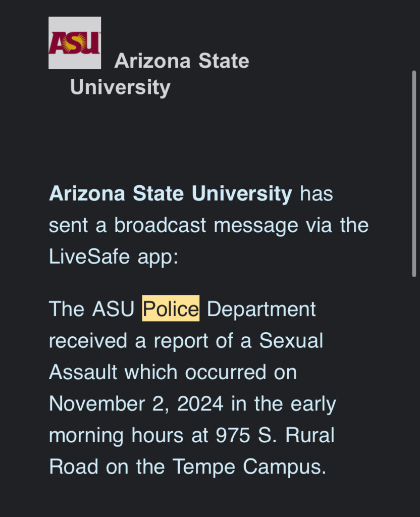Click the 'Road on the' text

(x=107, y=467)
